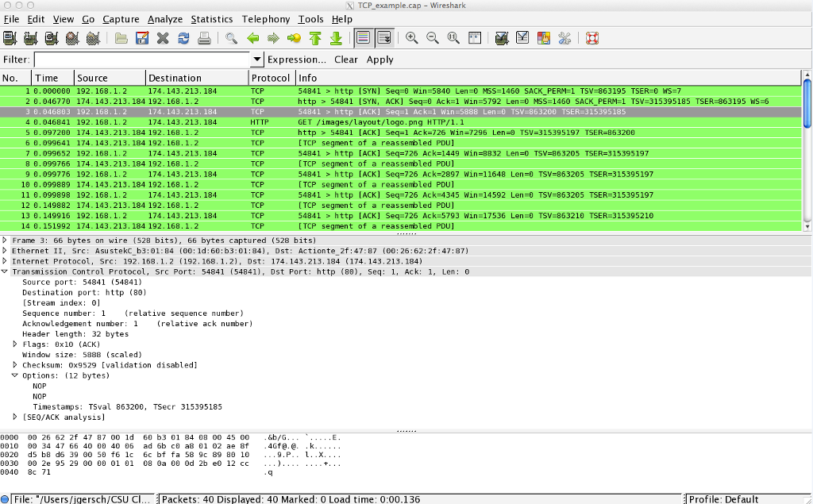
Task: Jump to the first packet
Action: point(315,37)
